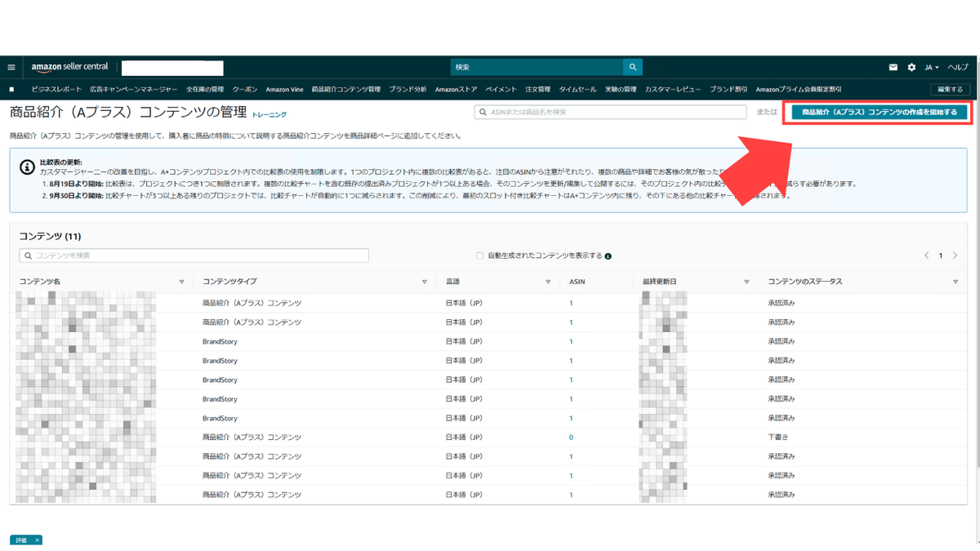Image resolution: width=980 pixels, height=551 pixels.
Task: Click page number 1 in pagination
Action: (941, 256)
